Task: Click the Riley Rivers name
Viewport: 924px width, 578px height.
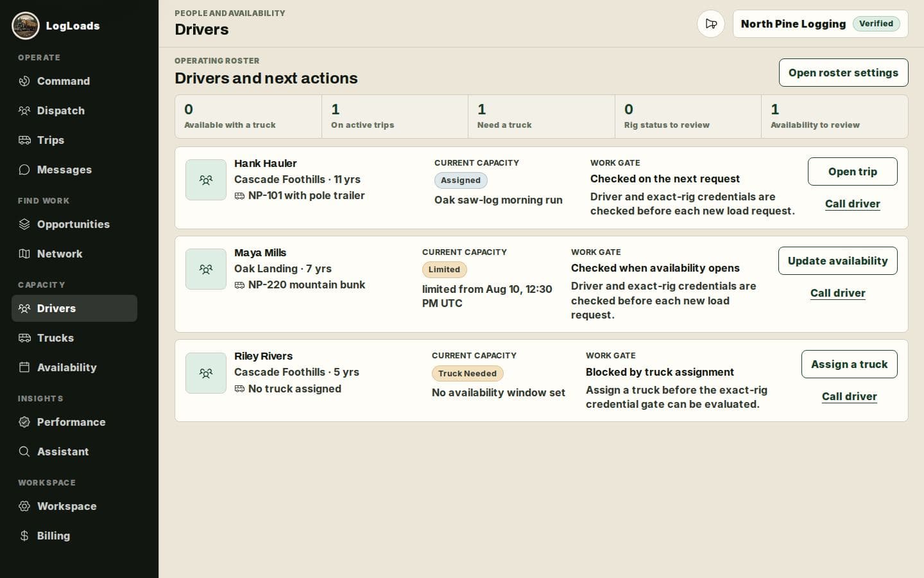Action: tap(263, 356)
